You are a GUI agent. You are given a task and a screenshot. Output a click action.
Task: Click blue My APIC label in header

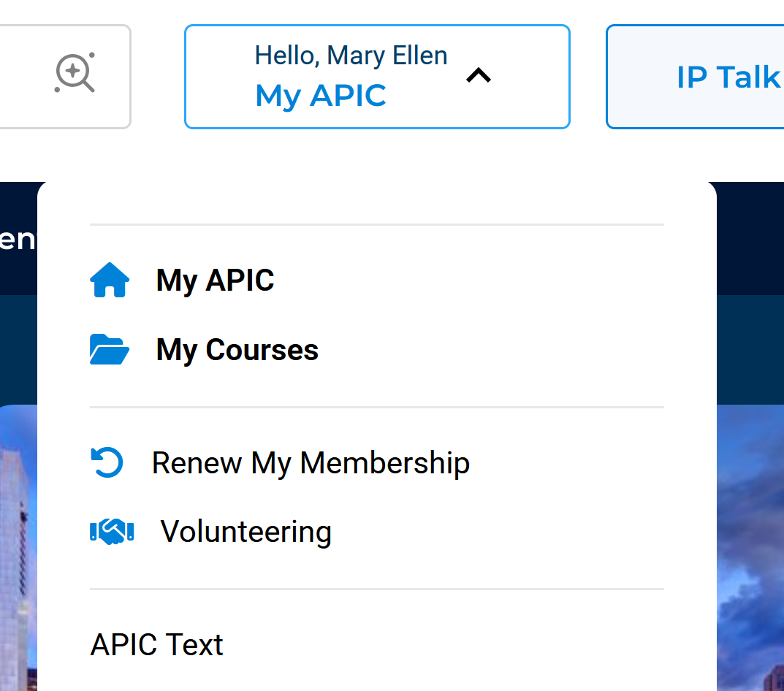pyautogui.click(x=321, y=96)
